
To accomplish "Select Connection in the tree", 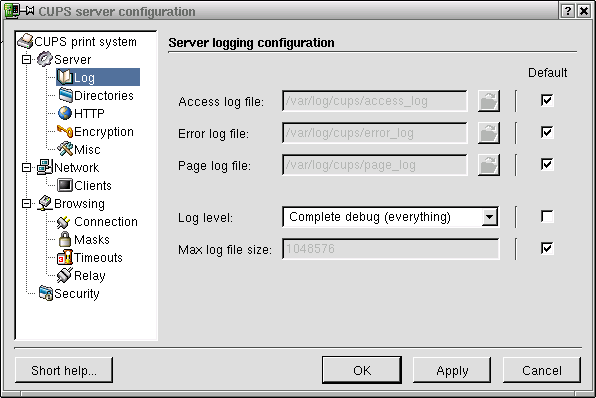I will tap(106, 222).
